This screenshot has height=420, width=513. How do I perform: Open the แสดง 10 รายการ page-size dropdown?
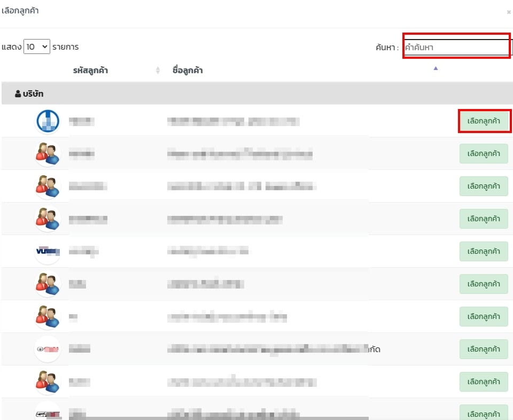pos(37,47)
